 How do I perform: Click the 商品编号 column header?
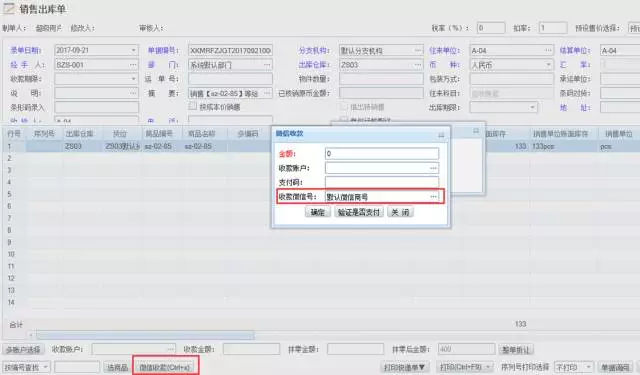tap(159, 133)
